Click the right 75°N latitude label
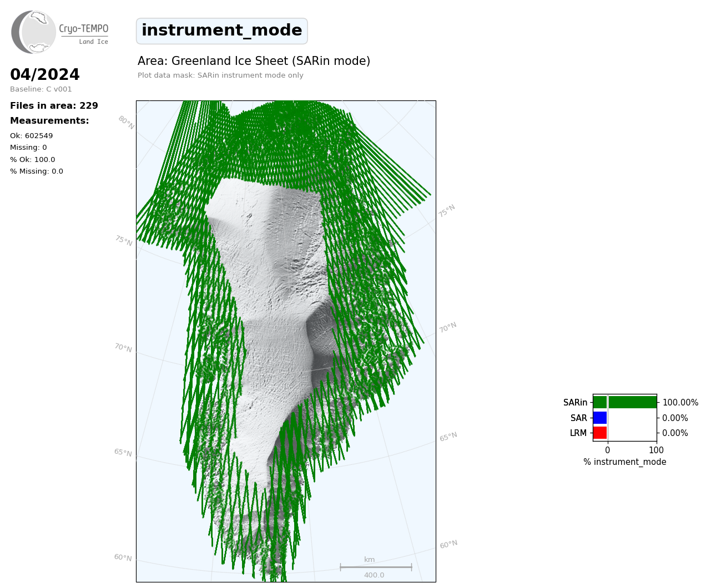 point(447,211)
